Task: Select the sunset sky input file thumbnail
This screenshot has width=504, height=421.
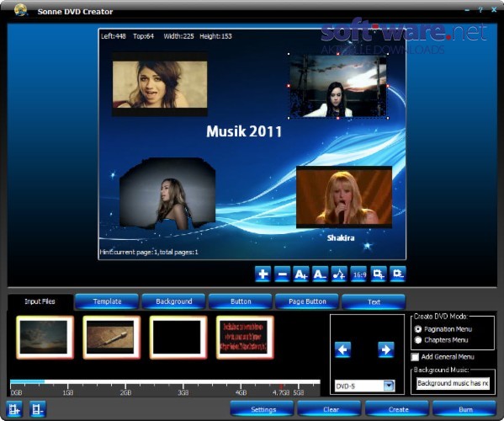Action: pyautogui.click(x=45, y=338)
